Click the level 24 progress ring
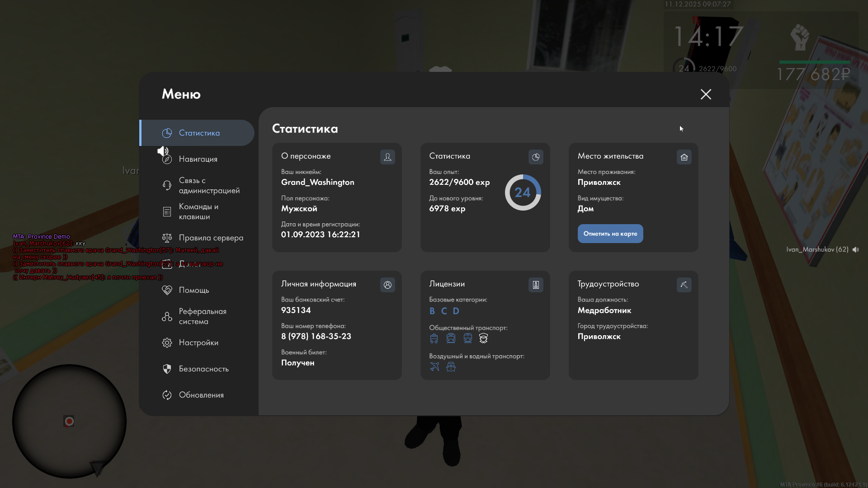868x488 pixels. (x=523, y=192)
